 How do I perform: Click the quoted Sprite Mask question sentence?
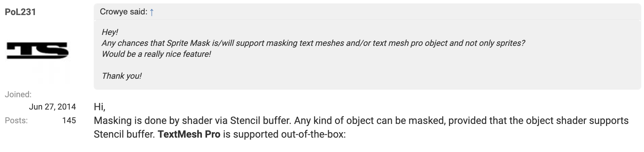(x=313, y=43)
